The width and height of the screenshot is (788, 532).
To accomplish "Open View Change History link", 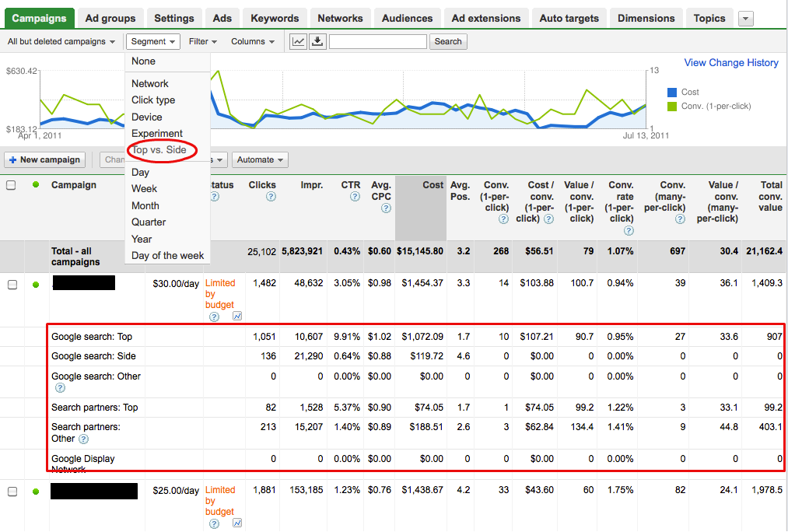I will coord(731,63).
